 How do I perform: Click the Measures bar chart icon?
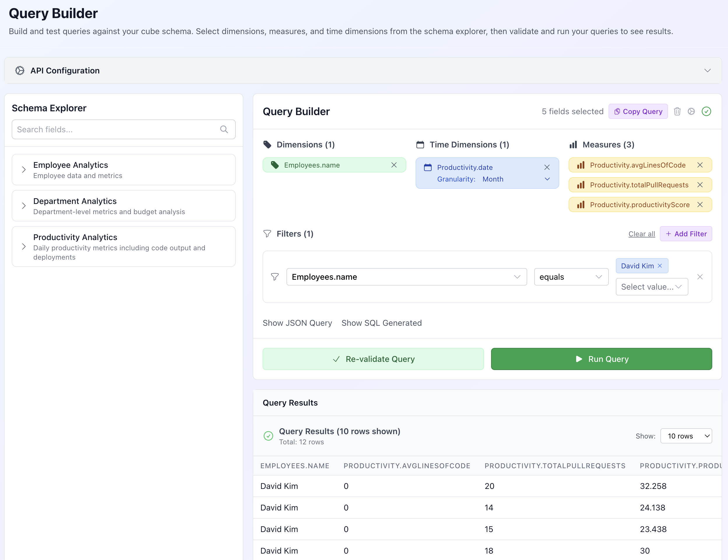tap(573, 145)
